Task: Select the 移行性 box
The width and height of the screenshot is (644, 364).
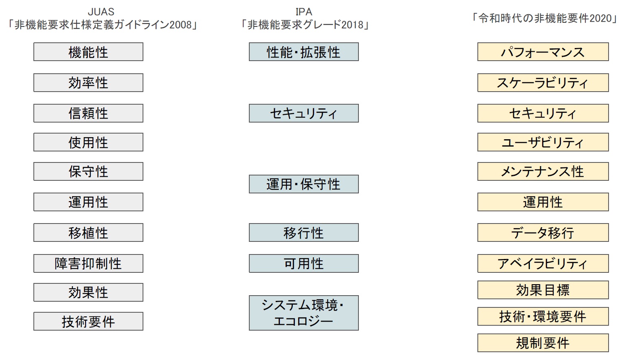Action: coord(304,232)
